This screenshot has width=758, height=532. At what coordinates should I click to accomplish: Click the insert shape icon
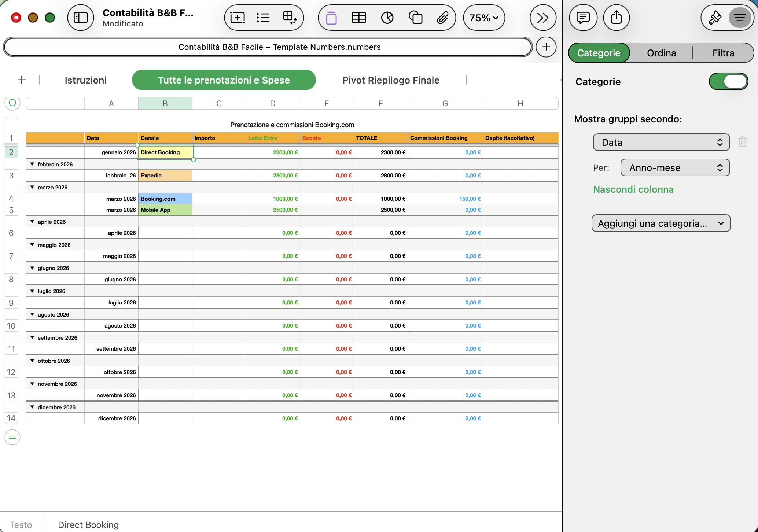[415, 18]
